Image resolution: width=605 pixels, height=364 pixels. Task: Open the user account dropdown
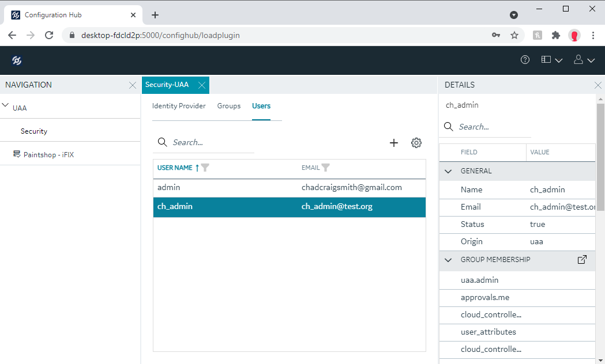coord(584,60)
